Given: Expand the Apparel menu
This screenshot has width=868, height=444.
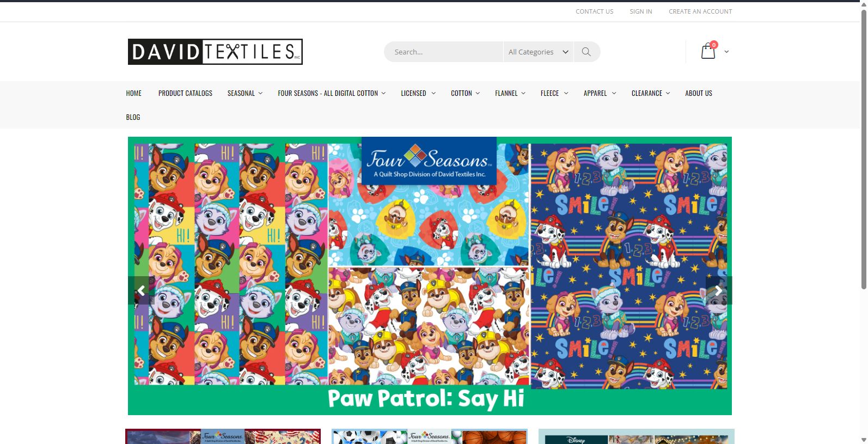Looking at the screenshot, I should (600, 93).
